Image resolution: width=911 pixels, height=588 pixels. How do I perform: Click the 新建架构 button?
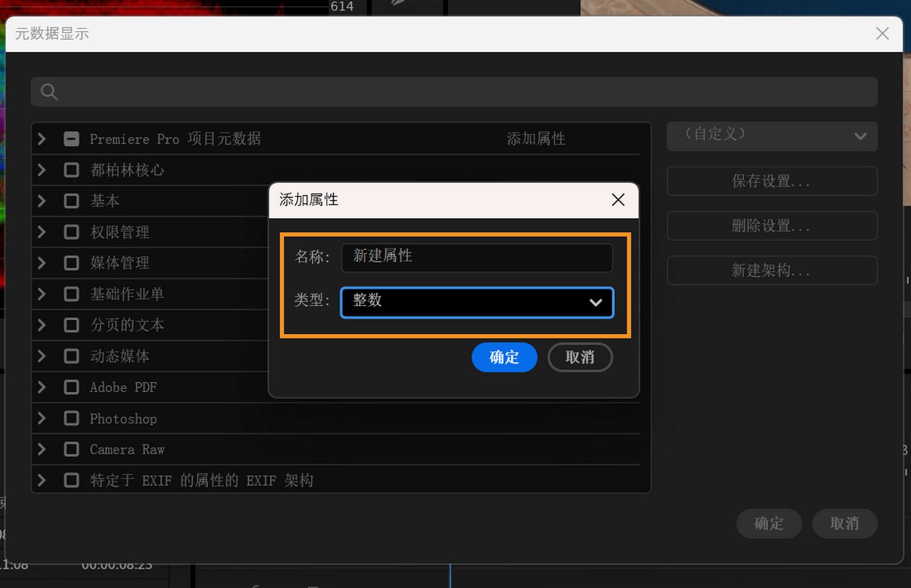coord(772,270)
